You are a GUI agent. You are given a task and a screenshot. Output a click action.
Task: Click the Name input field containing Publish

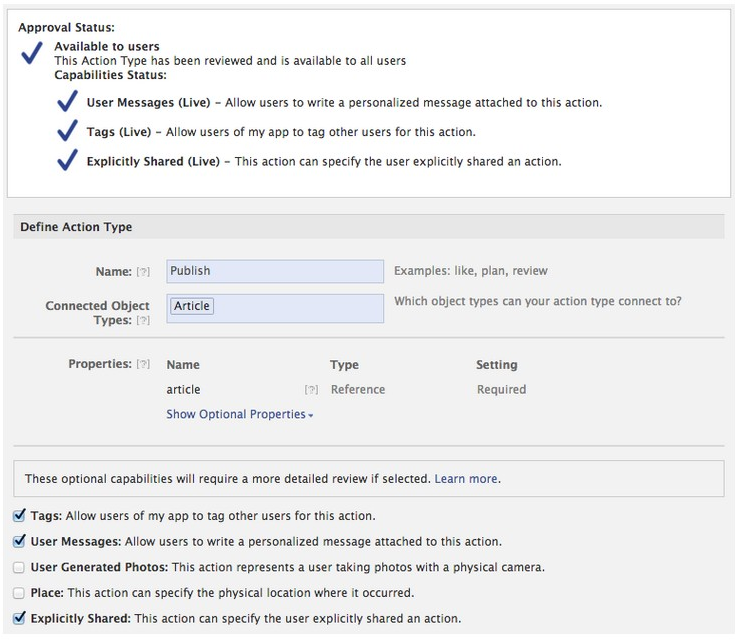pyautogui.click(x=275, y=271)
